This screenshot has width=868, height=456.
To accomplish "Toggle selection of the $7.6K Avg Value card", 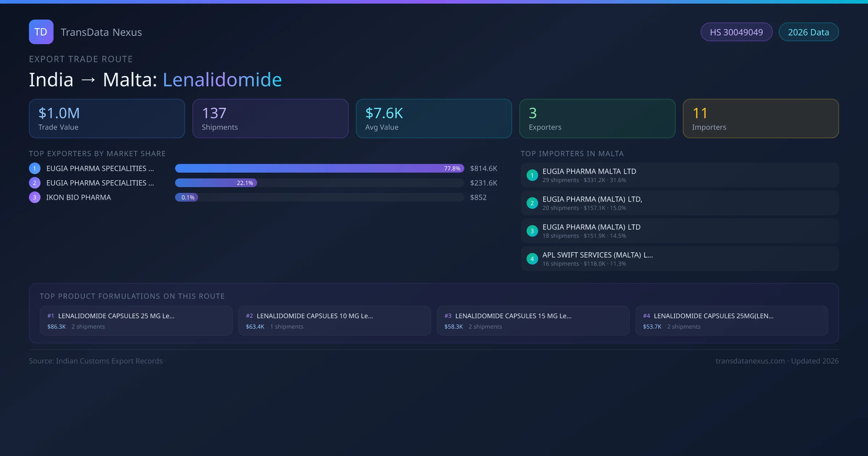I will (434, 118).
